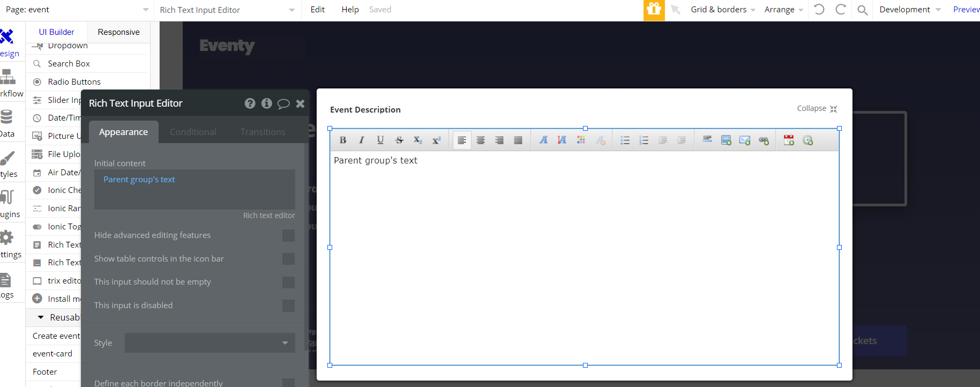Toggle This input is disabled checkbox
The height and width of the screenshot is (387, 980).
tap(288, 306)
